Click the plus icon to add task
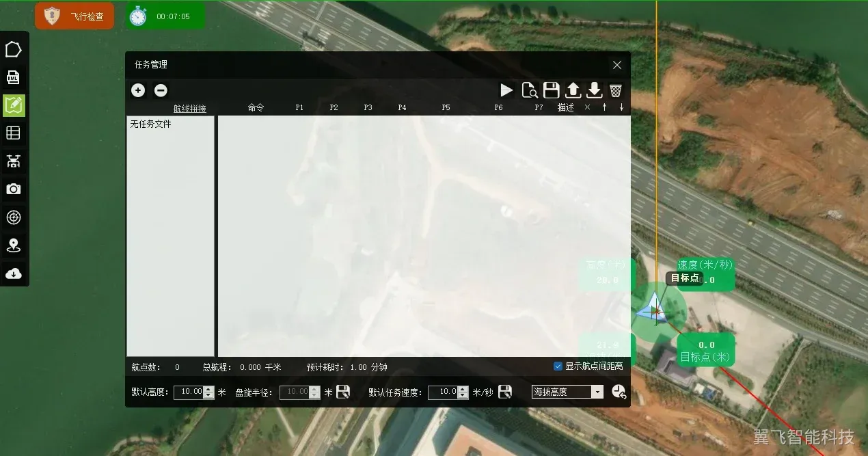Image resolution: width=868 pixels, height=456 pixels. (138, 90)
